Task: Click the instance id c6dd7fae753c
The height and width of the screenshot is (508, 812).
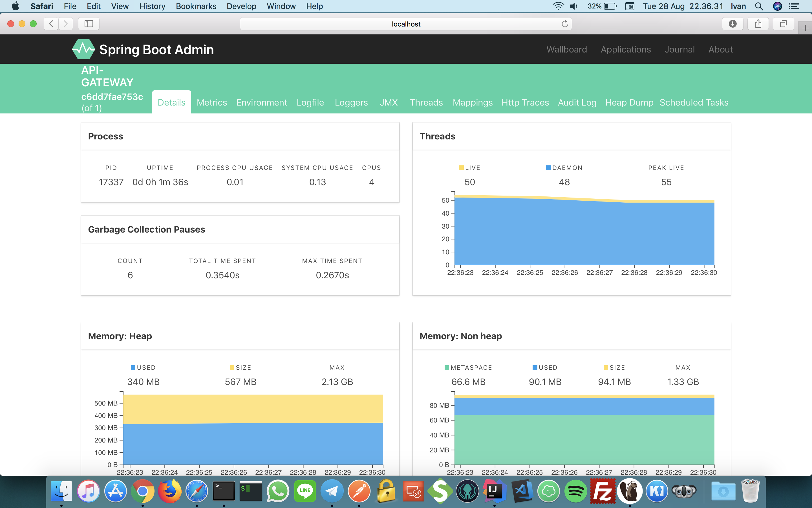Action: click(112, 97)
